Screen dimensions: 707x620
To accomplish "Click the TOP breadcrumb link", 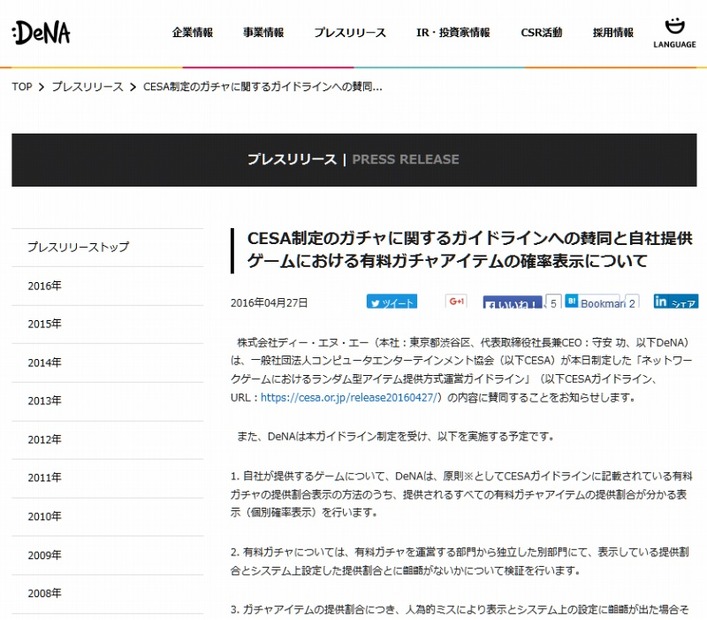I will [22, 86].
